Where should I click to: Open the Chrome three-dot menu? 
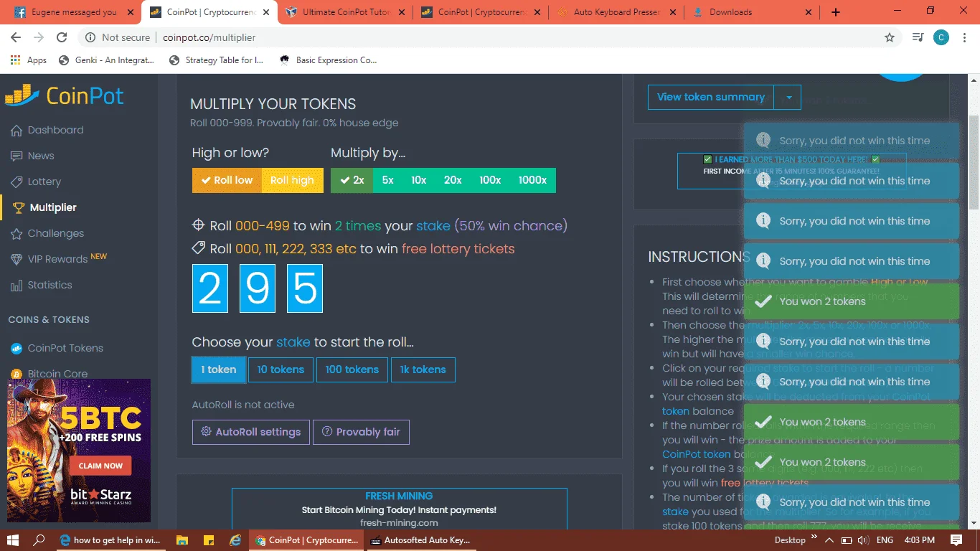pyautogui.click(x=965, y=37)
